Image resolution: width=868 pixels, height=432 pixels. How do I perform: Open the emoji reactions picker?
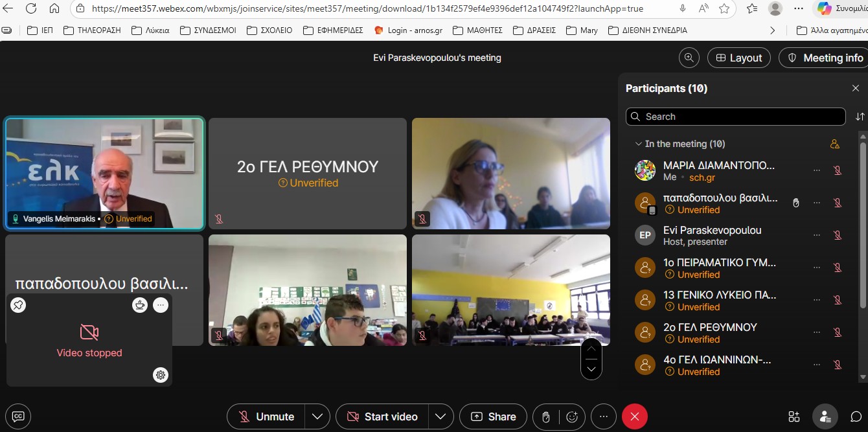572,416
